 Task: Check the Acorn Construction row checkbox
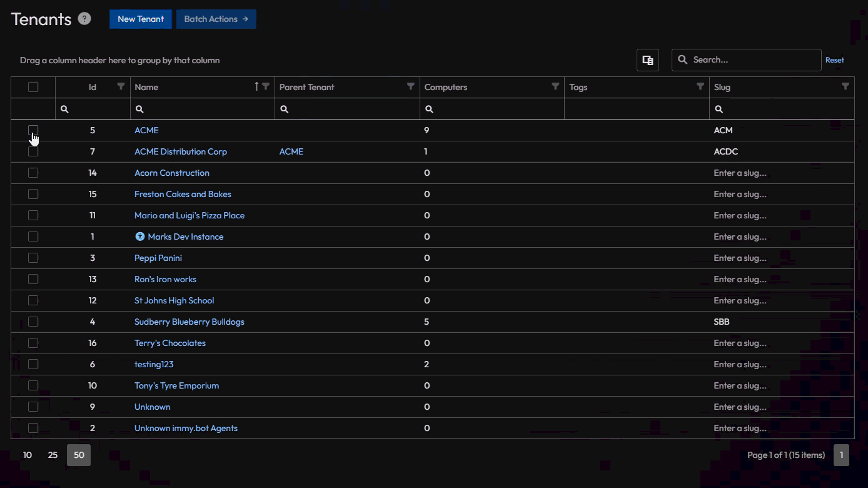click(33, 173)
